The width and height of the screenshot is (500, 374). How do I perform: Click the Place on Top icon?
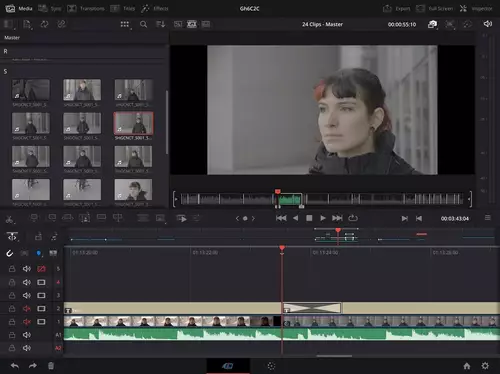[101, 218]
